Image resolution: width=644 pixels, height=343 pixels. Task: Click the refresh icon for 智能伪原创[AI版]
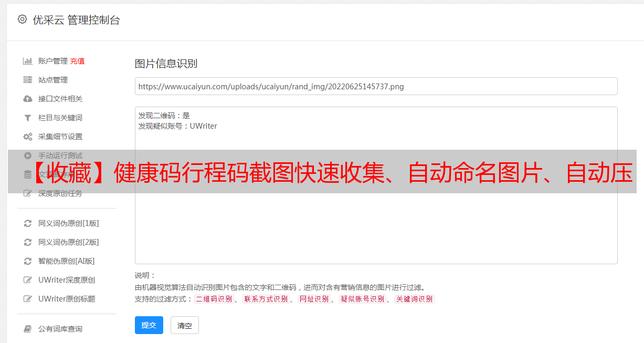coord(28,261)
